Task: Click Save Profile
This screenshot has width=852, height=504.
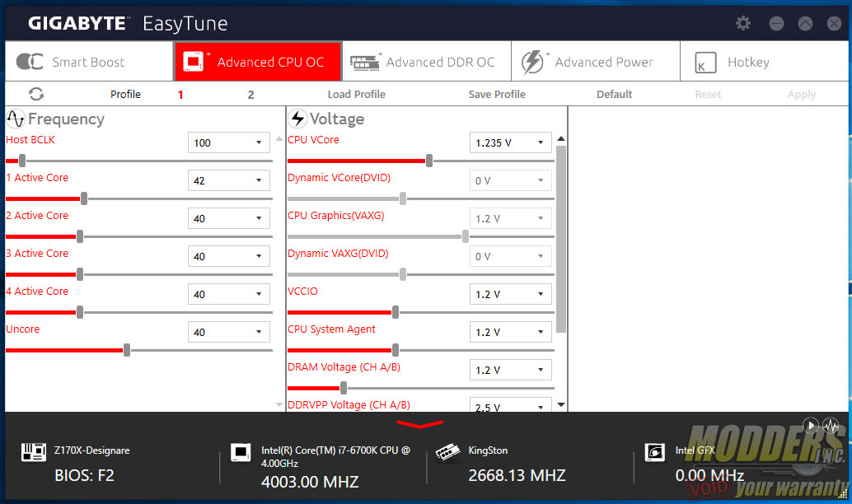Action: click(x=497, y=94)
